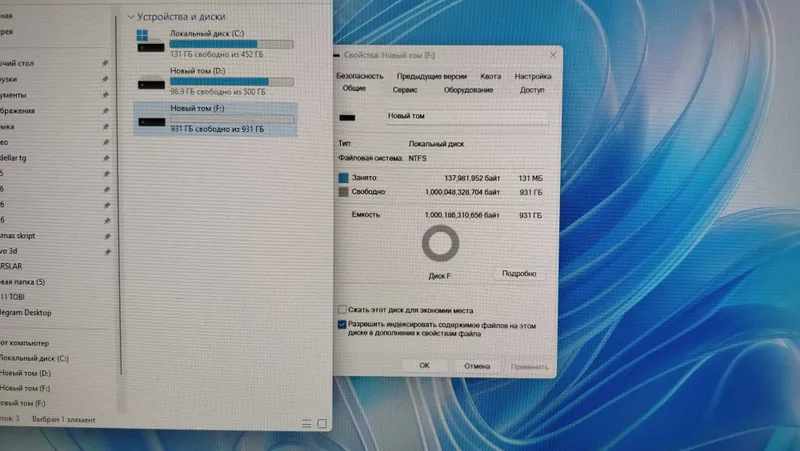Open vo 3d folder in sidebar
The width and height of the screenshot is (800, 451).
[9, 251]
